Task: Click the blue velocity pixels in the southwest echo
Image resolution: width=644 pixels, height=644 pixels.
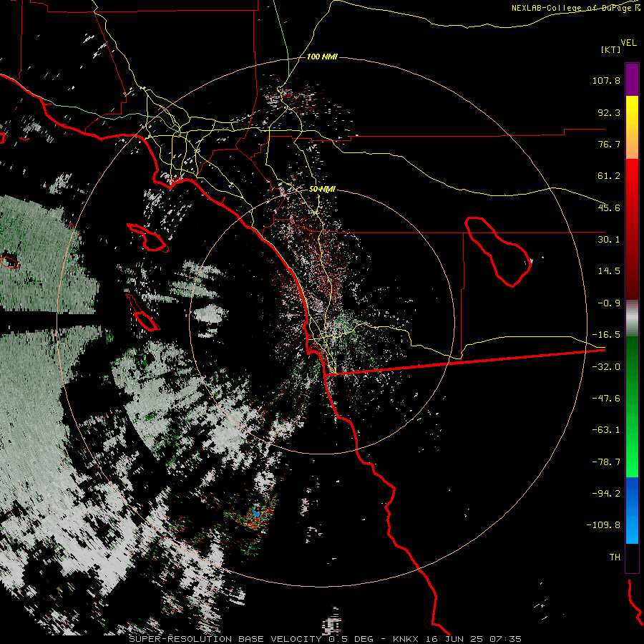Action: point(255,513)
